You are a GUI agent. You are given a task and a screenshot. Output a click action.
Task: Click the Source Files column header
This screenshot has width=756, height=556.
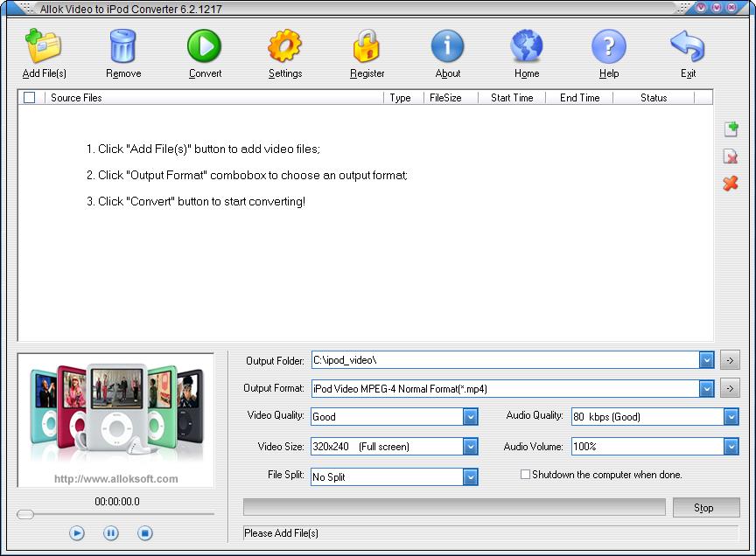click(x=213, y=97)
